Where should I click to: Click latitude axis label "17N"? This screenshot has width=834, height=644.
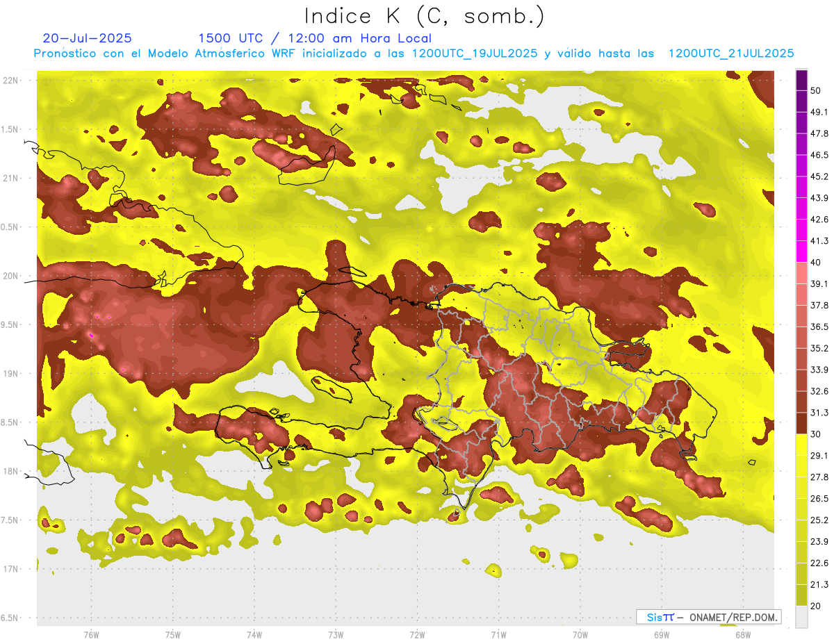pyautogui.click(x=12, y=570)
